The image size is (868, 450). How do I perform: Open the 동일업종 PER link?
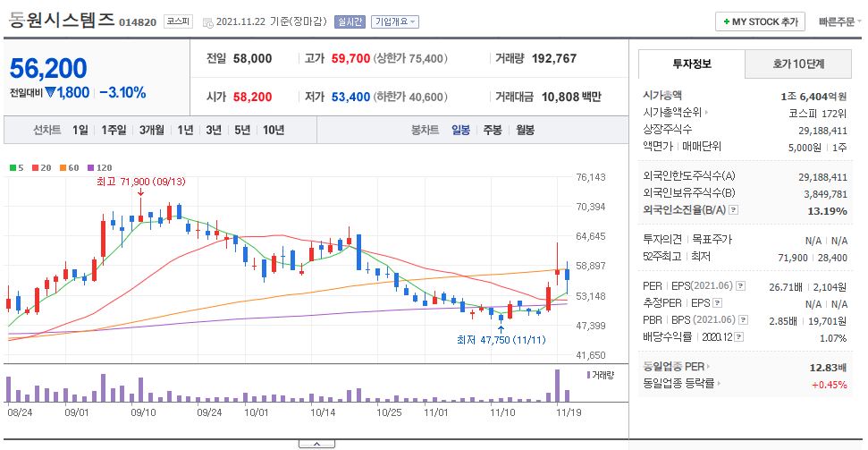(x=674, y=367)
